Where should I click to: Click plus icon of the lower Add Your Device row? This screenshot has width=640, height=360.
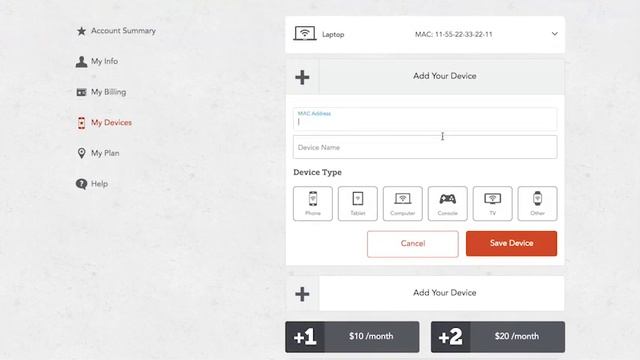pyautogui.click(x=302, y=294)
